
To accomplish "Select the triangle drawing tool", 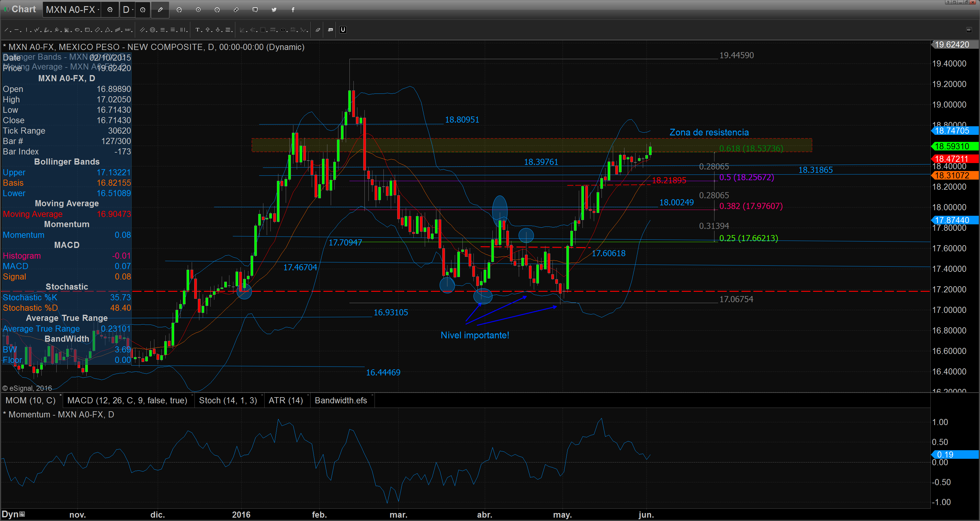I will coord(108,30).
